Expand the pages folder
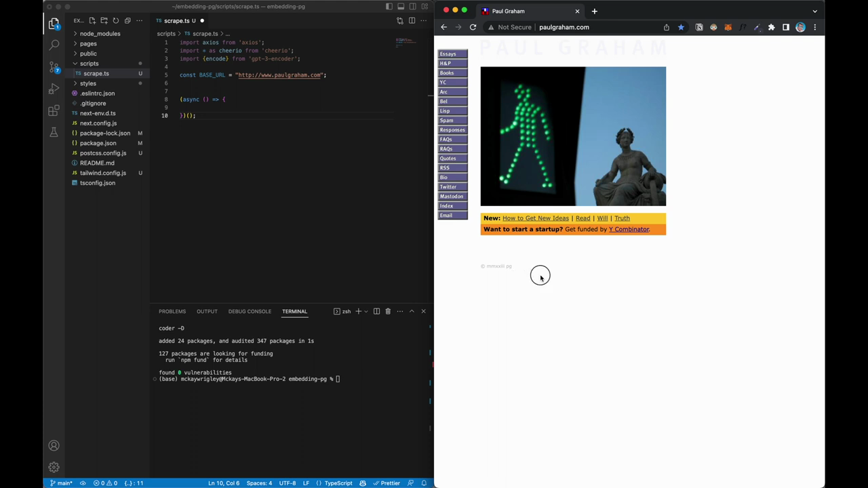The height and width of the screenshot is (488, 868). [88, 43]
